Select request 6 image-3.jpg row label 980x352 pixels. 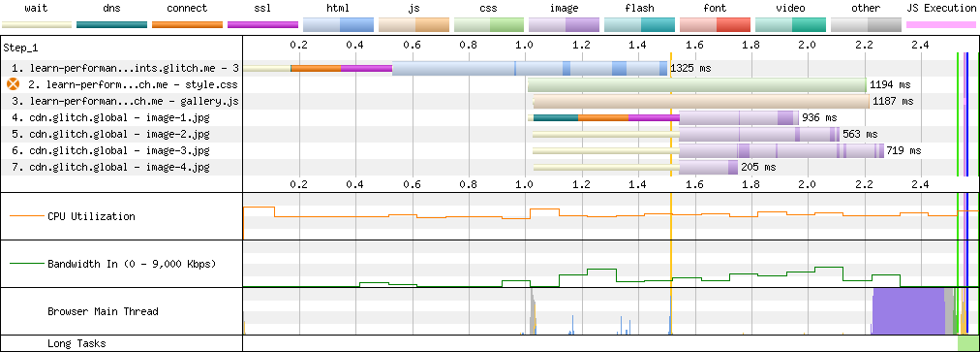(110, 150)
